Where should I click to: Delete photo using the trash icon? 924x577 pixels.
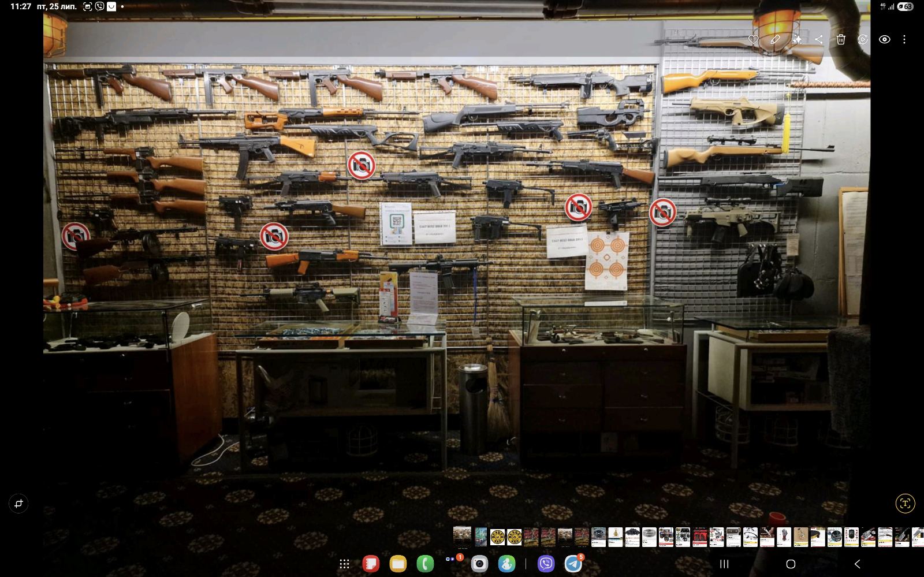pyautogui.click(x=841, y=39)
